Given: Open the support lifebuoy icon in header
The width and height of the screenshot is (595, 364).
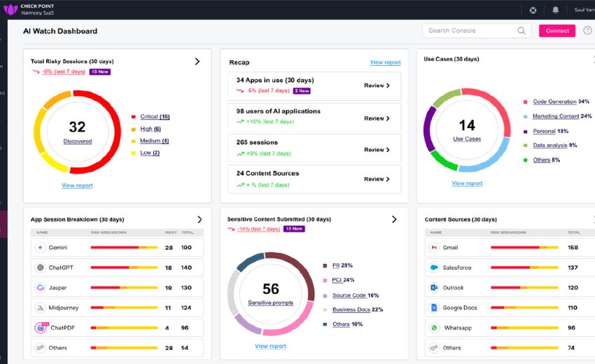Looking at the screenshot, I should tap(533, 10).
